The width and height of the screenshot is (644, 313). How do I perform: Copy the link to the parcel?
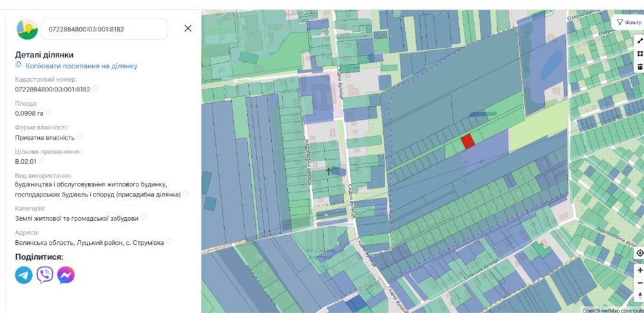point(77,66)
